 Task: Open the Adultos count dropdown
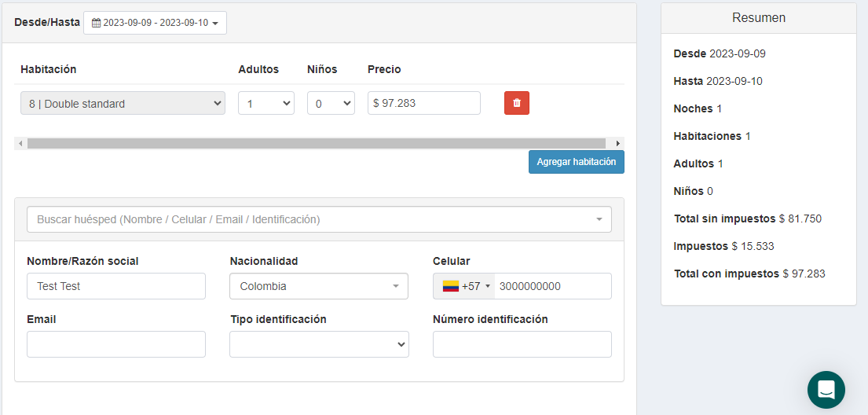coord(266,103)
